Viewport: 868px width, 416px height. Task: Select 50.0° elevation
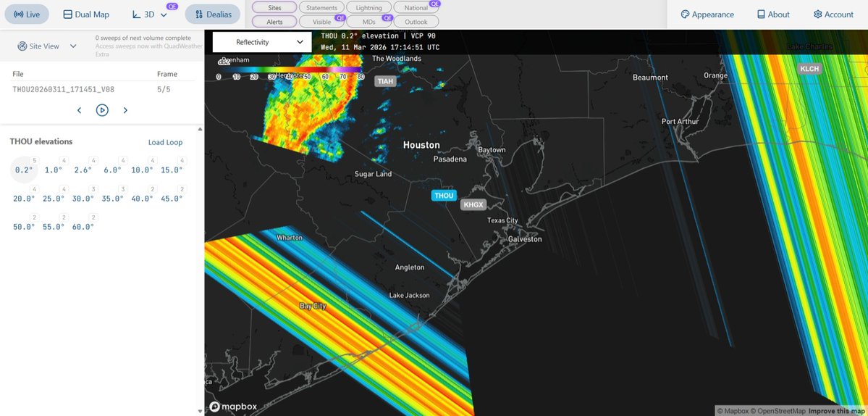click(24, 227)
